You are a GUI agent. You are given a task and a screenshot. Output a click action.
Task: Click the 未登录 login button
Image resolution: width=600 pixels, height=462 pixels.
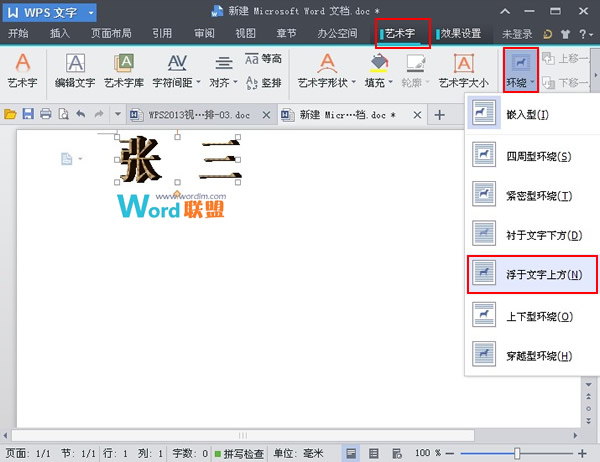[516, 33]
